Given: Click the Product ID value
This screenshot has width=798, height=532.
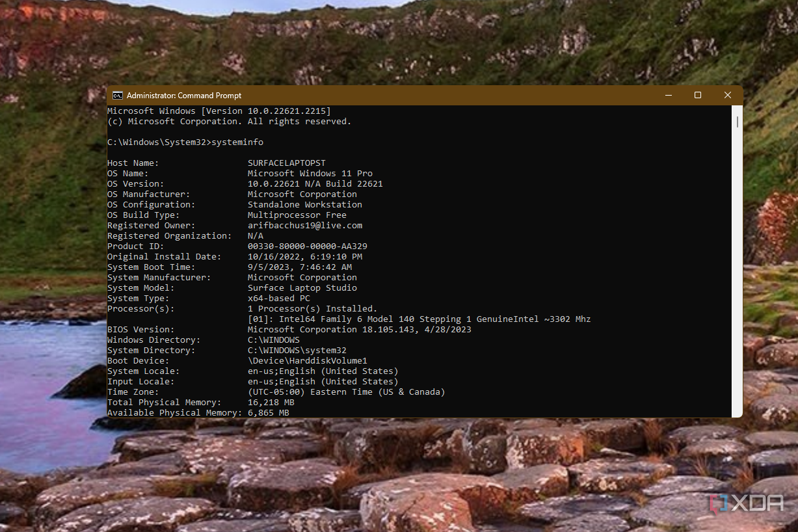Looking at the screenshot, I should (308, 246).
